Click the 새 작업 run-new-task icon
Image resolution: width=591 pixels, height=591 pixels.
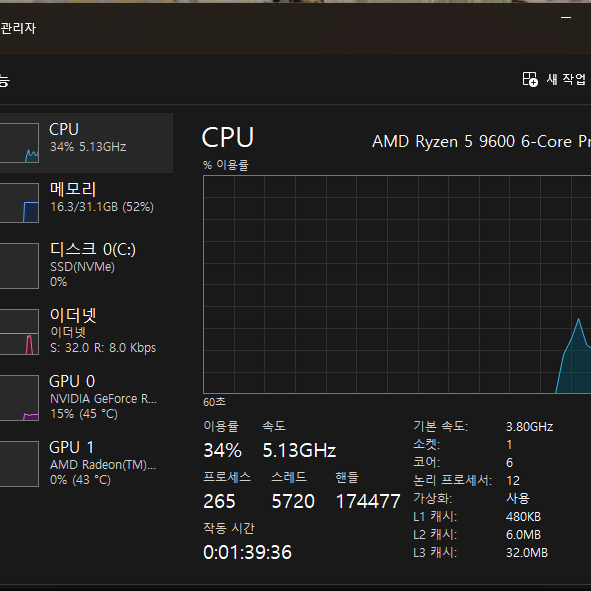[530, 79]
